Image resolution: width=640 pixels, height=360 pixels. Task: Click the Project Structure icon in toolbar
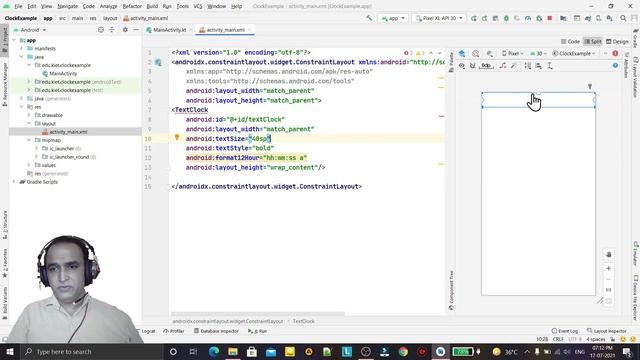click(x=563, y=18)
